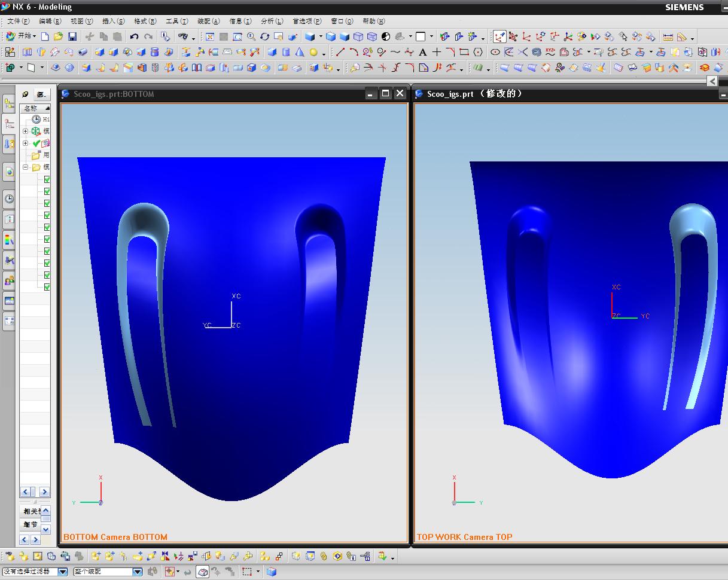Toggle the WCS display button
The height and width of the screenshot is (580, 728).
point(499,36)
